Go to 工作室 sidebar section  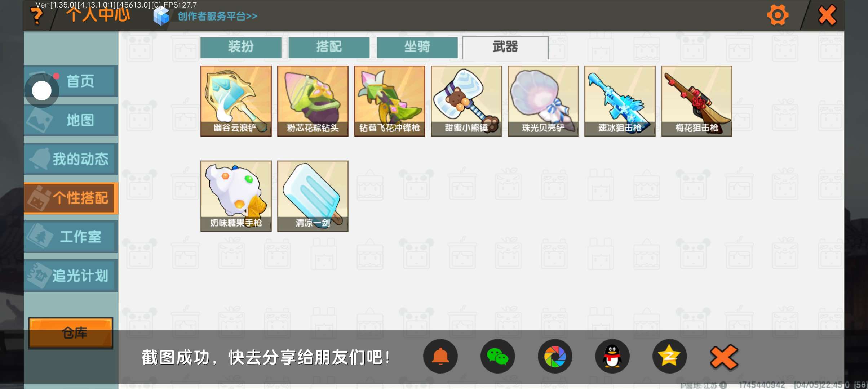[x=71, y=237]
